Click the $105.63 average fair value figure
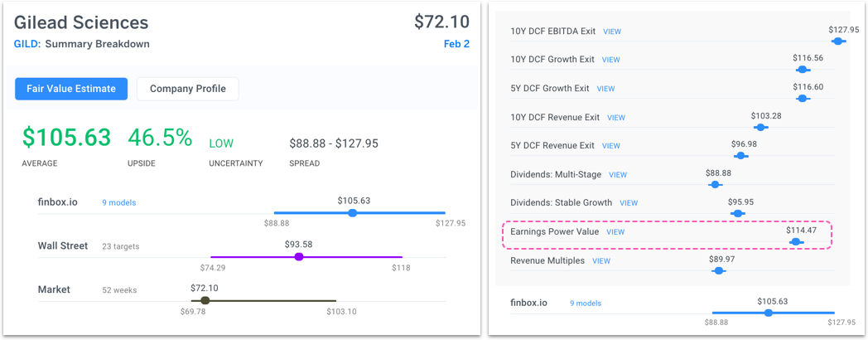868x340 pixels. coord(66,138)
